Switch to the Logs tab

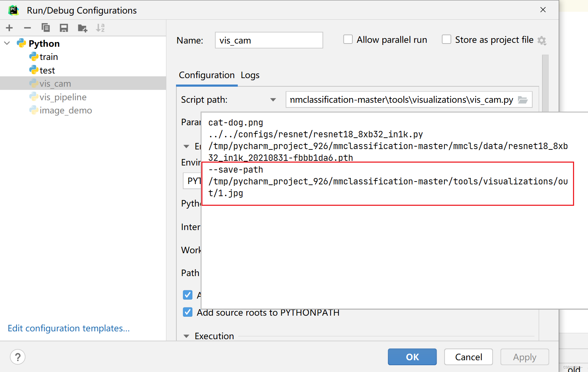tap(250, 75)
